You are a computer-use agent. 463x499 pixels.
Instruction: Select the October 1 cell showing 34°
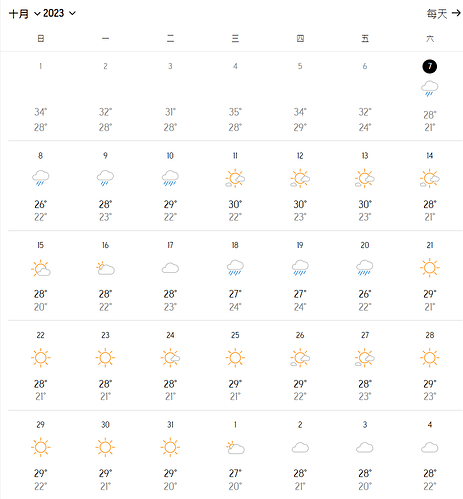pos(41,96)
